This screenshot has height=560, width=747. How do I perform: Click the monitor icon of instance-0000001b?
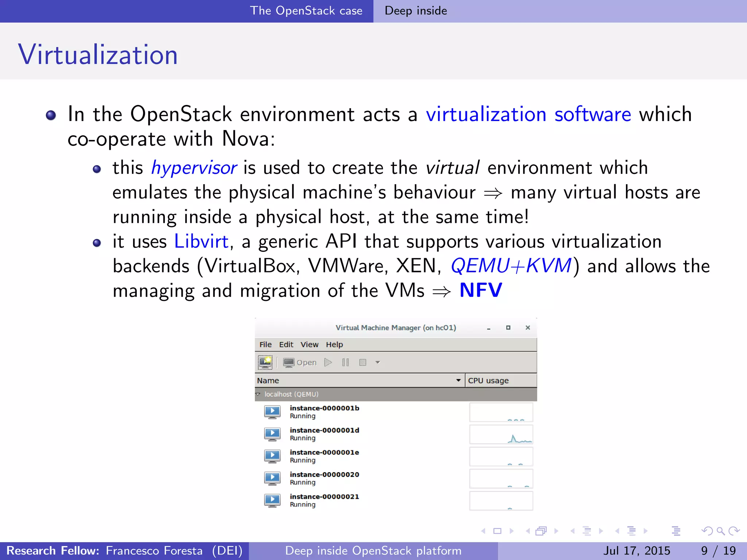tap(272, 412)
